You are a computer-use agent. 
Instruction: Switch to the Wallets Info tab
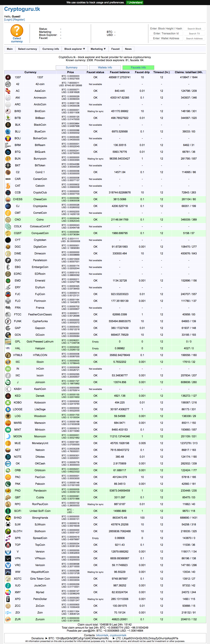click(x=105, y=68)
